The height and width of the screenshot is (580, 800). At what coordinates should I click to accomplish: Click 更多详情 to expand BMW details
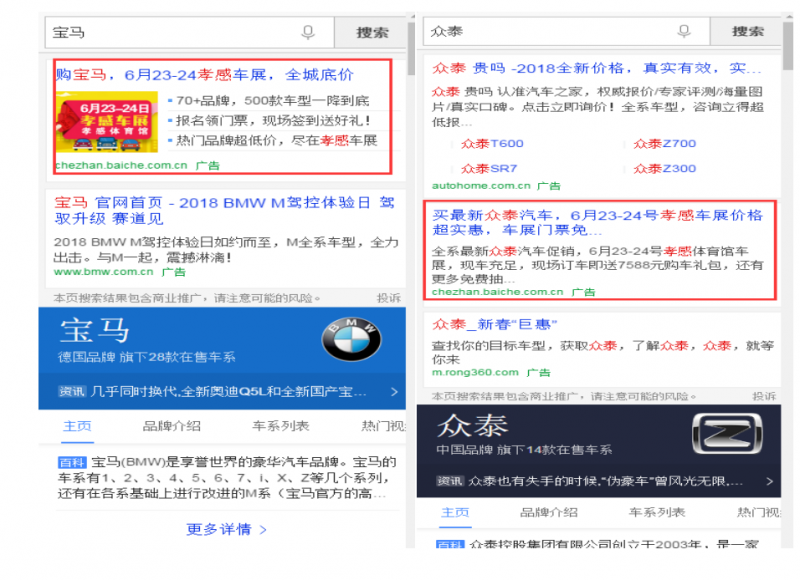pyautogui.click(x=226, y=529)
